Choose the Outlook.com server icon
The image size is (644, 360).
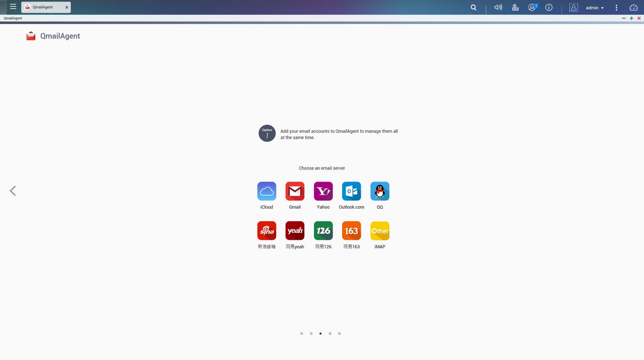pos(351,191)
